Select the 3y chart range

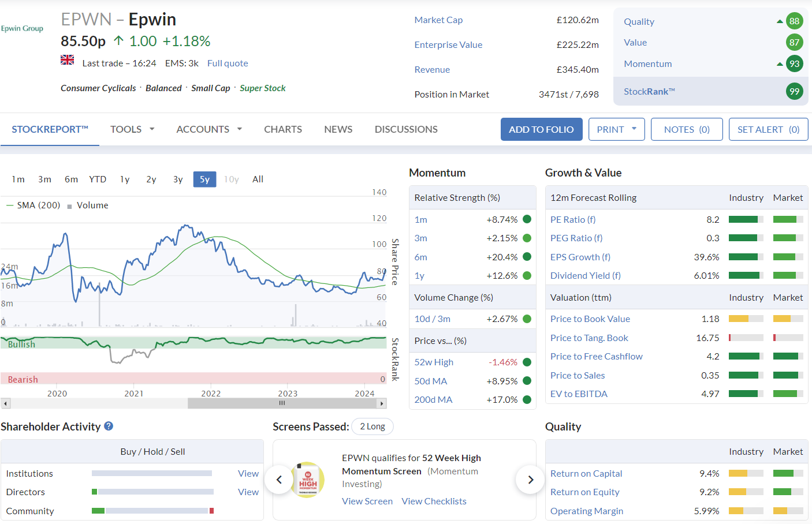pos(178,179)
